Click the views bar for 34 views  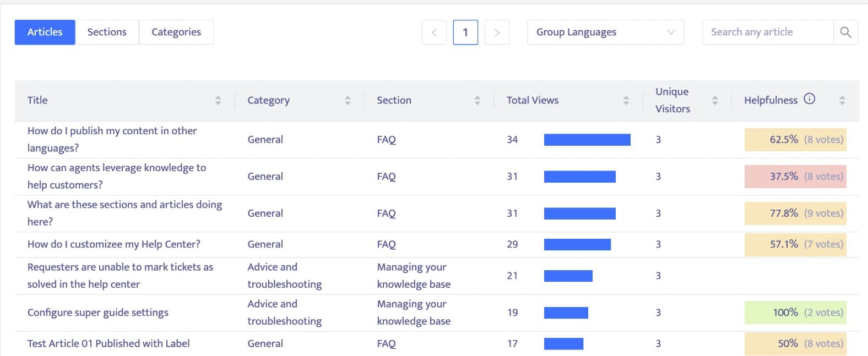[x=587, y=140]
